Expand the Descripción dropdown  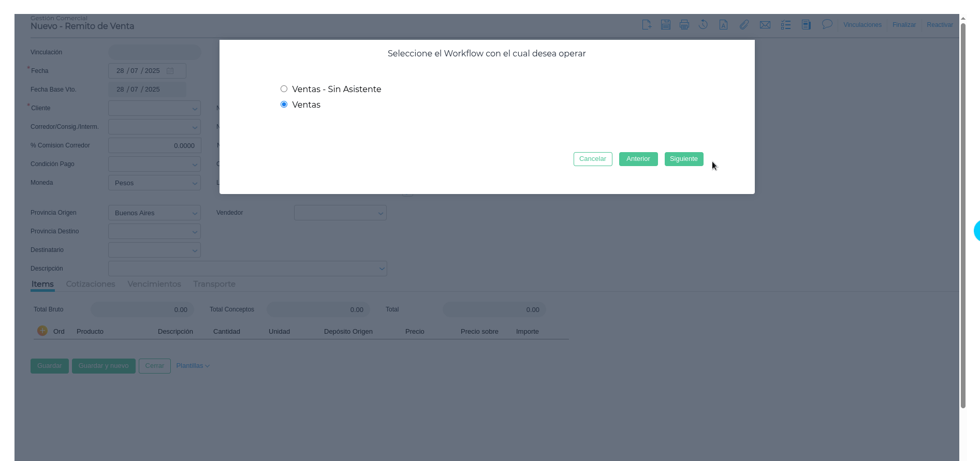click(247, 269)
